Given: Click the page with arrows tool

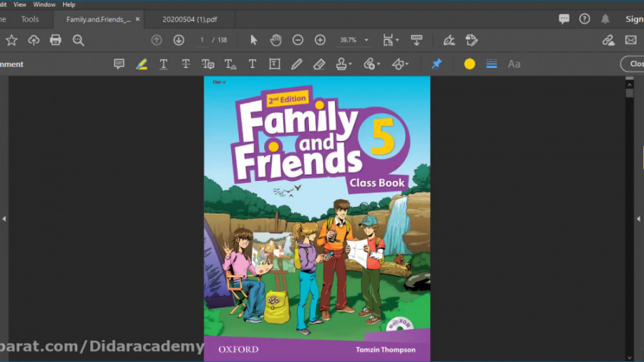Looking at the screenshot, I should (472, 40).
